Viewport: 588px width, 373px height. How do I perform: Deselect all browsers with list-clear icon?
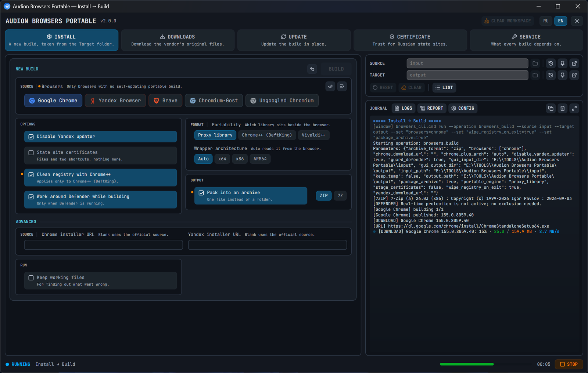pyautogui.click(x=342, y=86)
